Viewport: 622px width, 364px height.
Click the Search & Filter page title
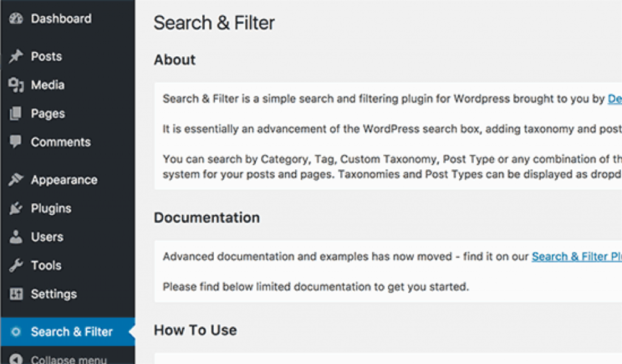(x=214, y=22)
